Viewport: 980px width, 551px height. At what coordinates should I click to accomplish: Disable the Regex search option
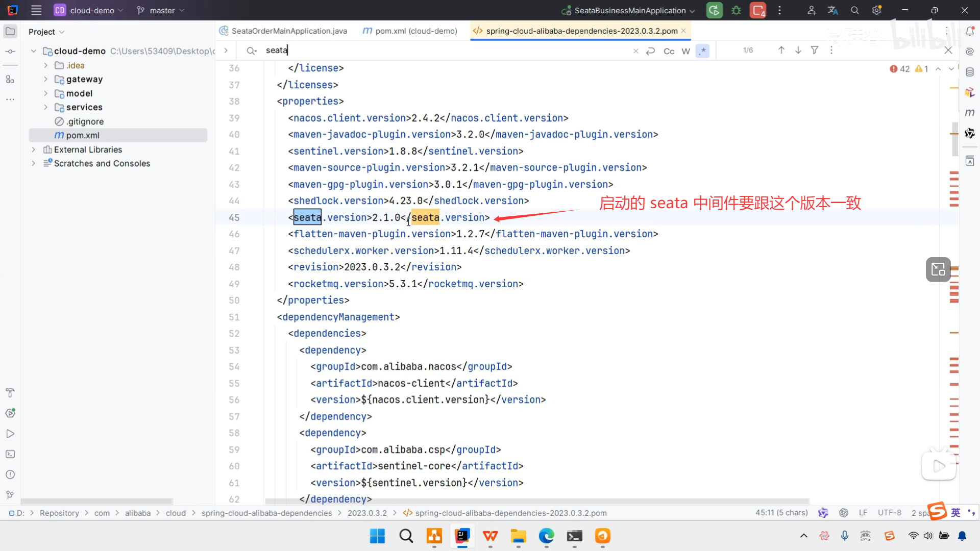(703, 51)
